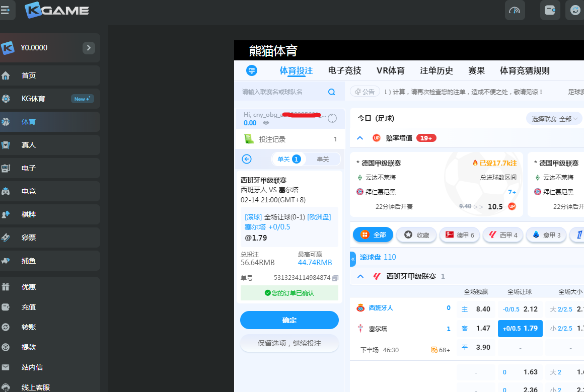Screen dimensions: 584x392
Task: Click the back arrow icon in bet slip
Action: pos(247,159)
